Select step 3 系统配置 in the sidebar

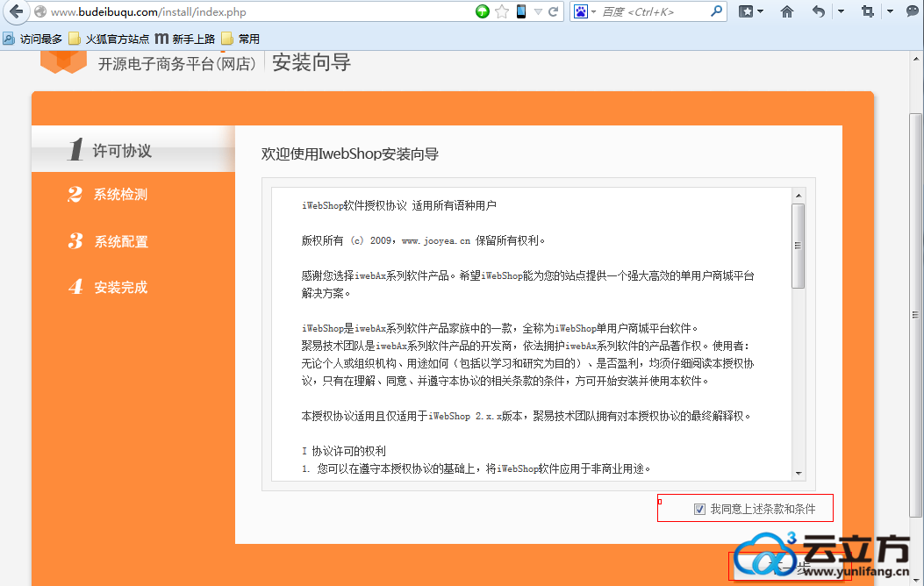[x=109, y=241]
